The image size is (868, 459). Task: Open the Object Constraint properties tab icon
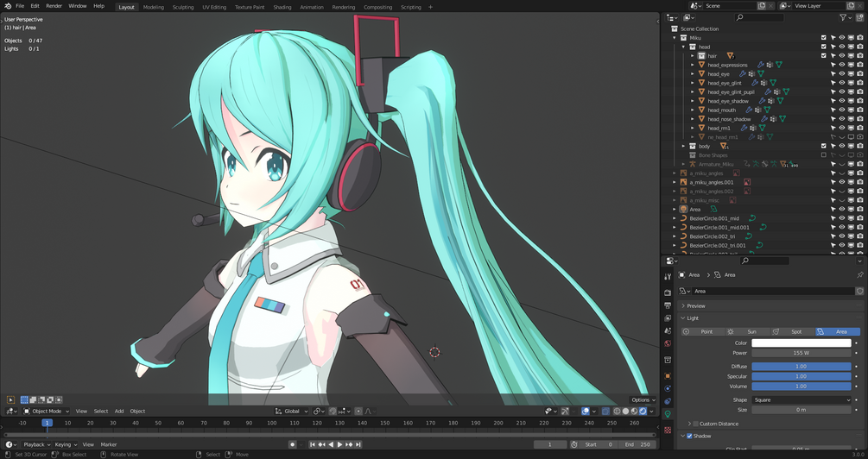click(x=668, y=401)
